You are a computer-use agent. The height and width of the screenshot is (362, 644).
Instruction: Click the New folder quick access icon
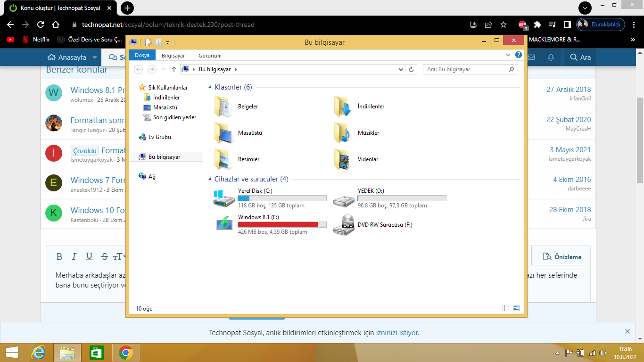pos(158,42)
